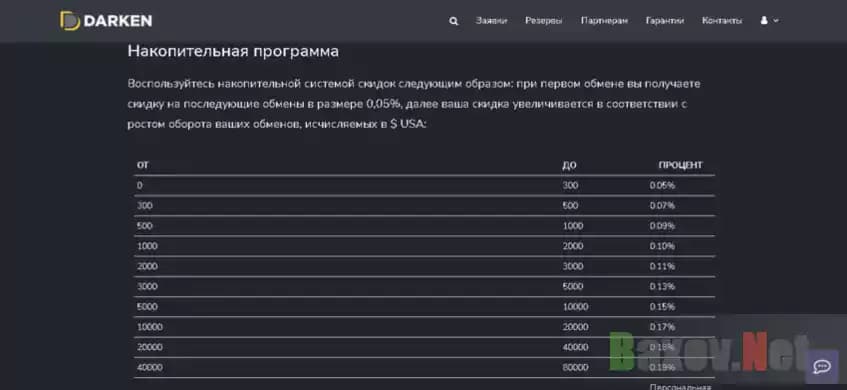Select 80000 in the ДО column

coord(575,367)
